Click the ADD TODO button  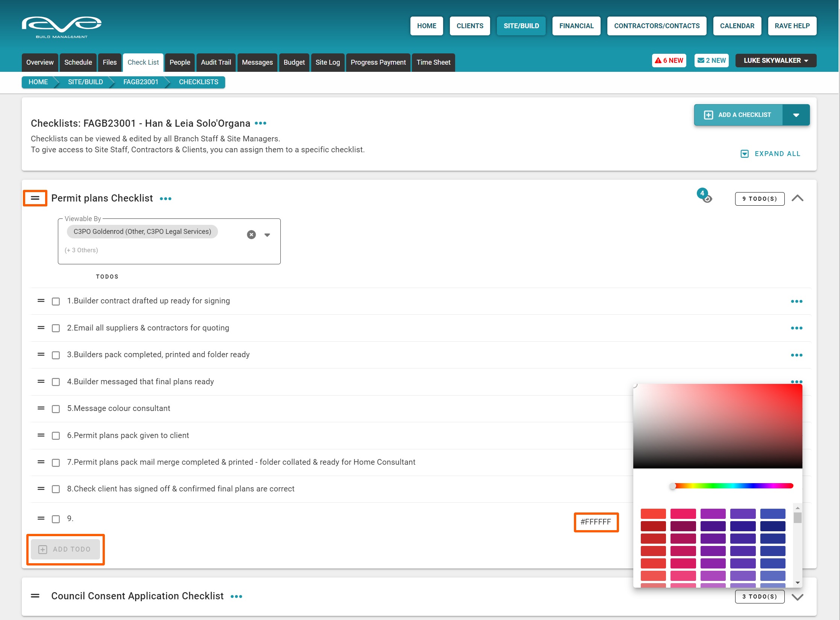[x=65, y=549]
